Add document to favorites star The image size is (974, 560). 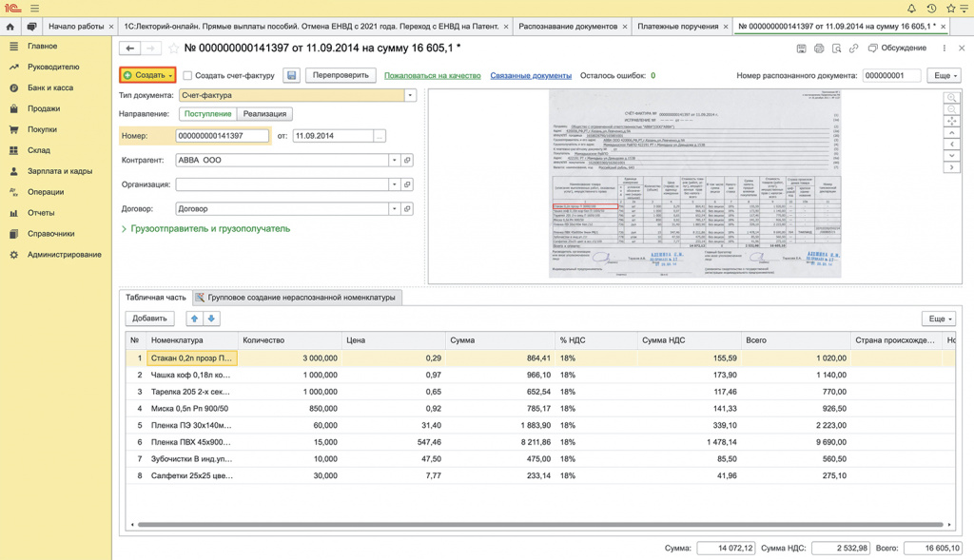coord(173,48)
